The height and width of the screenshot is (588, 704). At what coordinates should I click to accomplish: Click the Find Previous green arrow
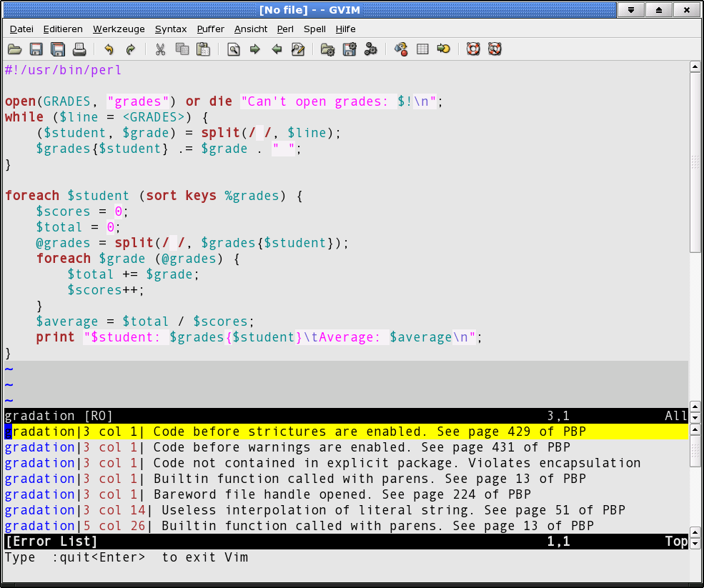point(277,49)
